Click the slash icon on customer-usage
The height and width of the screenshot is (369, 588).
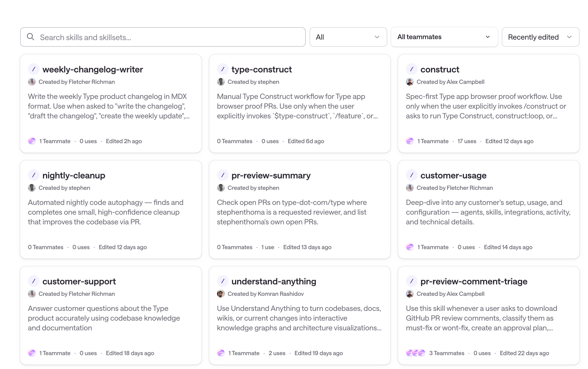pyautogui.click(x=411, y=175)
